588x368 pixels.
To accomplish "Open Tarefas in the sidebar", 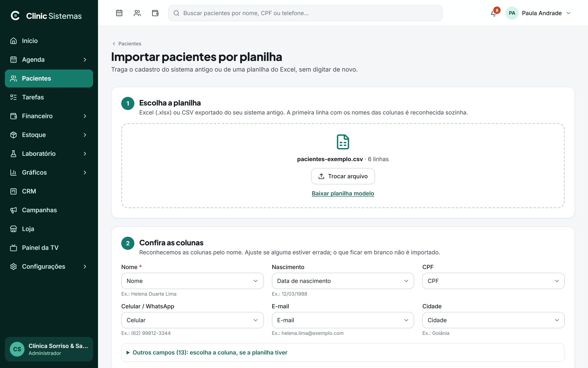I will click(x=49, y=97).
